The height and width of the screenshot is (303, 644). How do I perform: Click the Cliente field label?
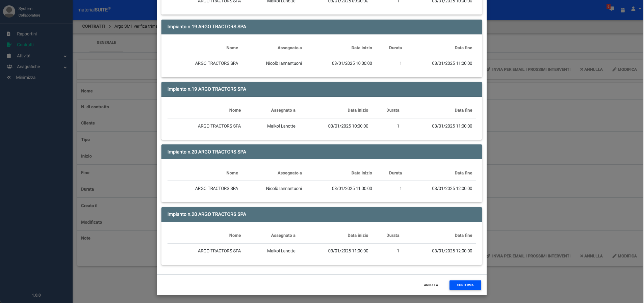(x=88, y=123)
